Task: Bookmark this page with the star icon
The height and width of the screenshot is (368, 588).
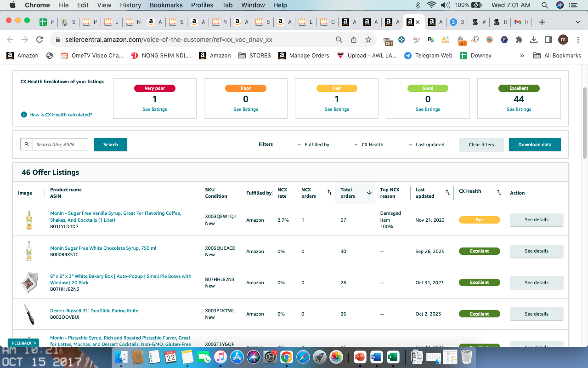Action: (368, 40)
